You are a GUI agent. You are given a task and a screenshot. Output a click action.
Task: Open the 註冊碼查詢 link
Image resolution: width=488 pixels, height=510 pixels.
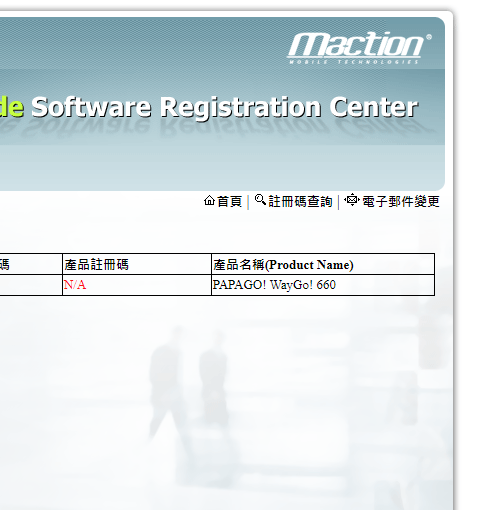pos(300,201)
